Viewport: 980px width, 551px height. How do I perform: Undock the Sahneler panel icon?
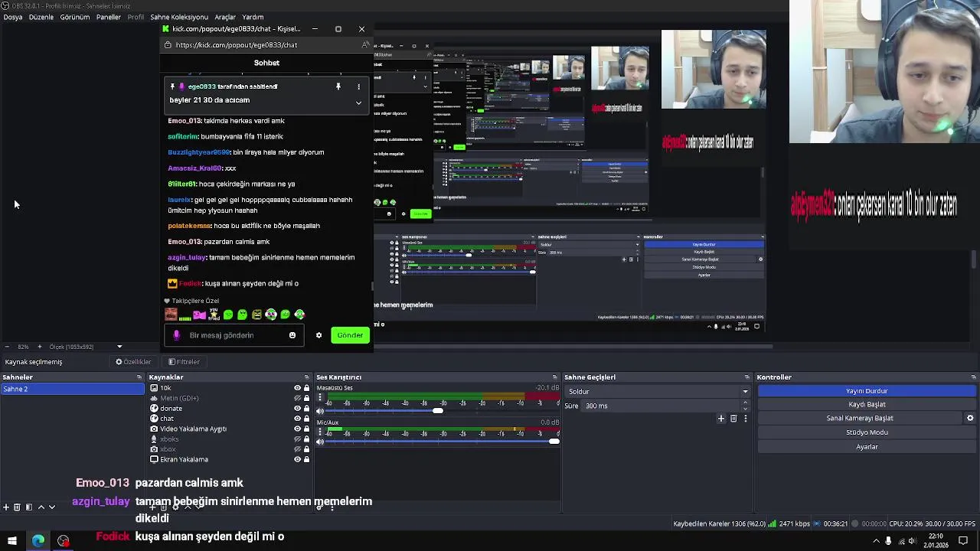pos(139,377)
